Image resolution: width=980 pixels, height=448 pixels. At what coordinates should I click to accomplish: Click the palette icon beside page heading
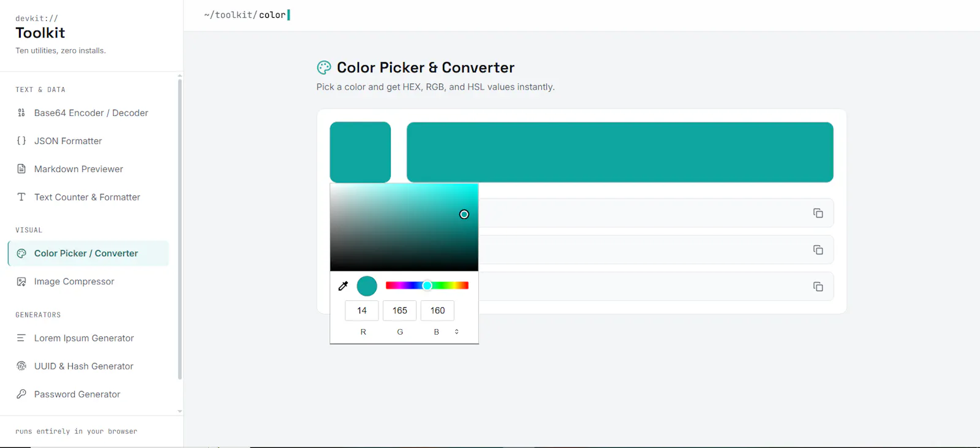coord(324,67)
